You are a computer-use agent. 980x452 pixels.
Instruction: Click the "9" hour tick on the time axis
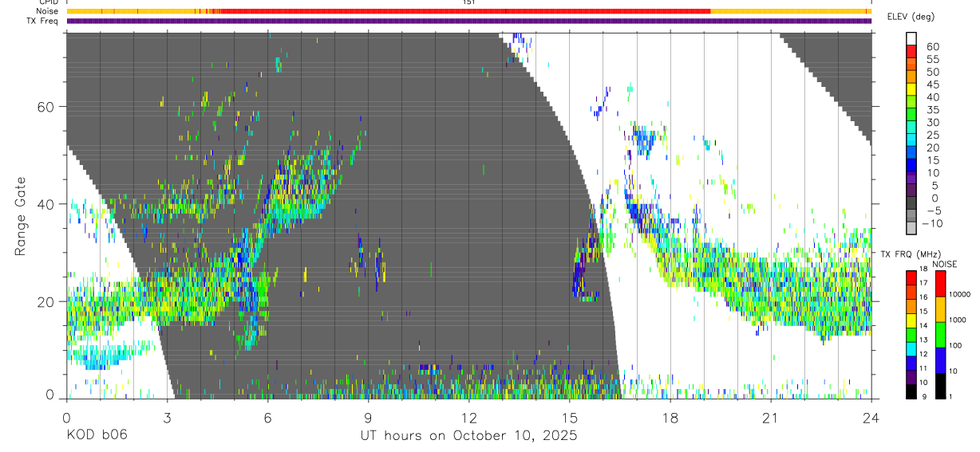368,417
